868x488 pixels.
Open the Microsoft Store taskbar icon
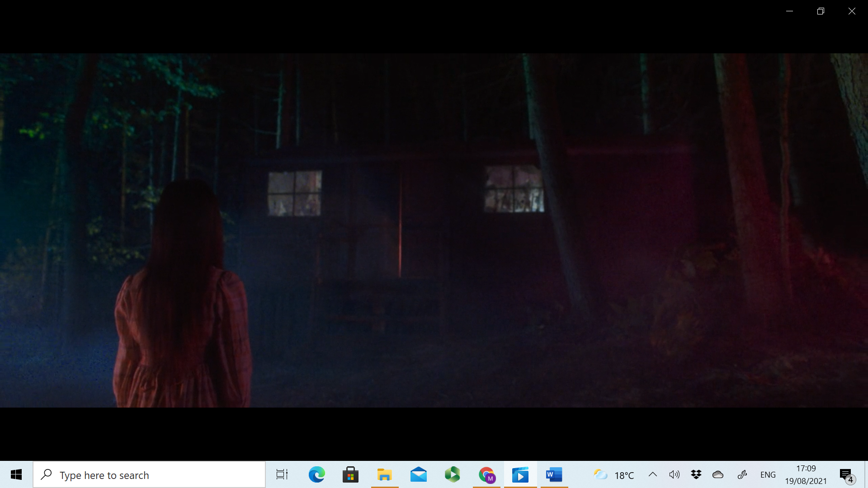click(x=350, y=475)
